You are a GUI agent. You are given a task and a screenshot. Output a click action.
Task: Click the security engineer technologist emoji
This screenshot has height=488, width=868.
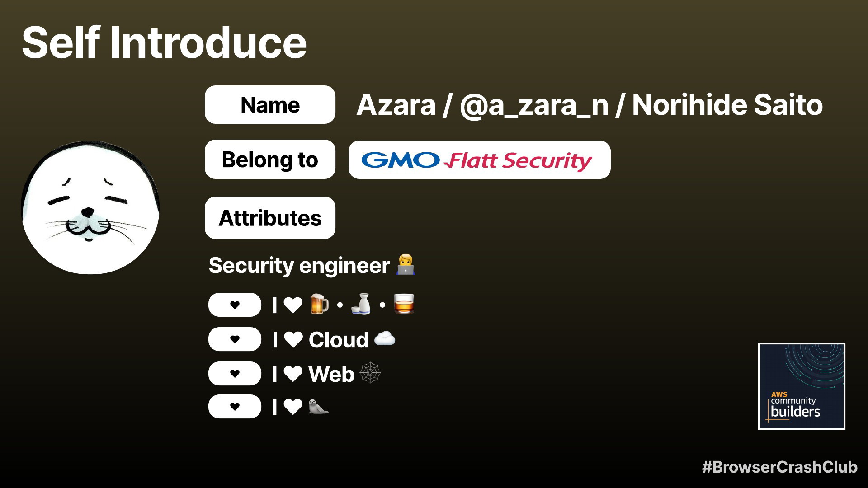[406, 264]
